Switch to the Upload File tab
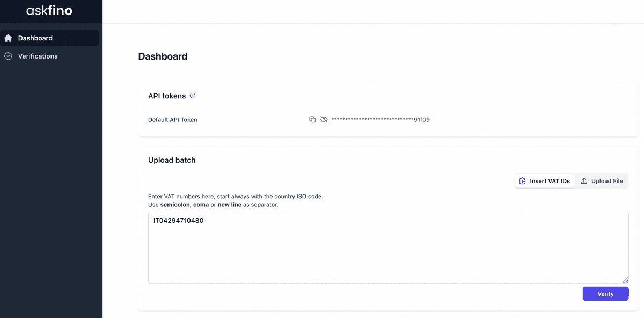Viewport: 644px width, 318px height. point(602,181)
